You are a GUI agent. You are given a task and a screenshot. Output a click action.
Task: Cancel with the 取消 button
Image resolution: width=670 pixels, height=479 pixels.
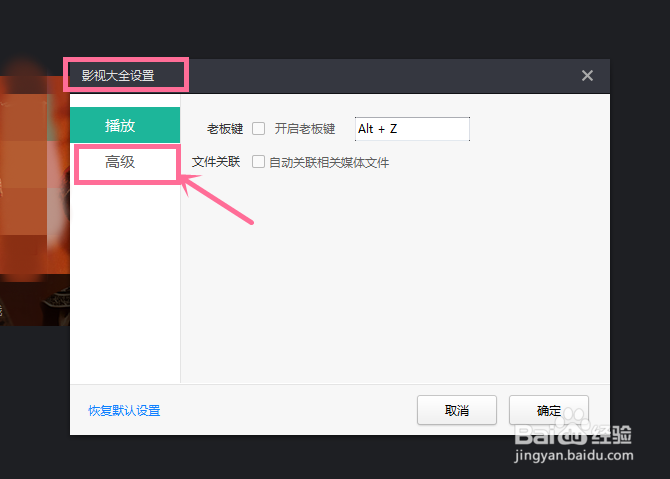457,410
